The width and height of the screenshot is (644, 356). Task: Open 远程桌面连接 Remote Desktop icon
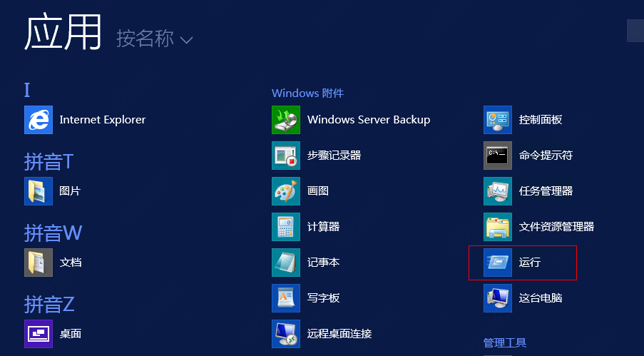tap(286, 334)
